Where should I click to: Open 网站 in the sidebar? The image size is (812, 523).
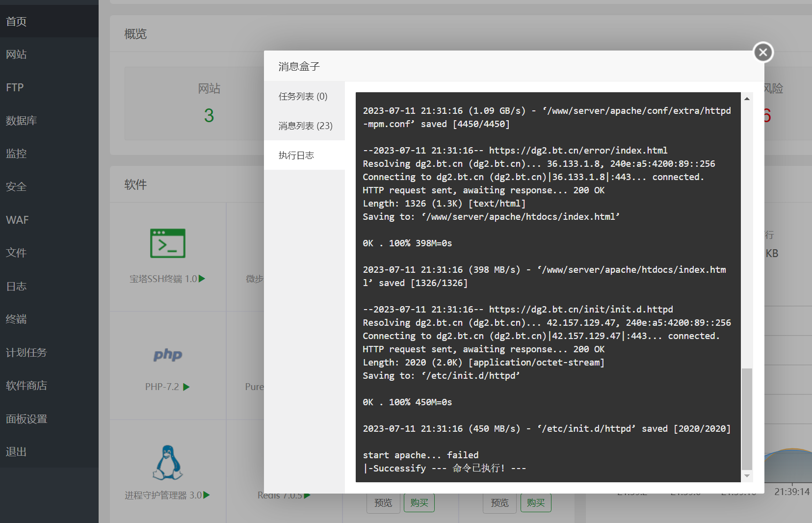point(49,54)
